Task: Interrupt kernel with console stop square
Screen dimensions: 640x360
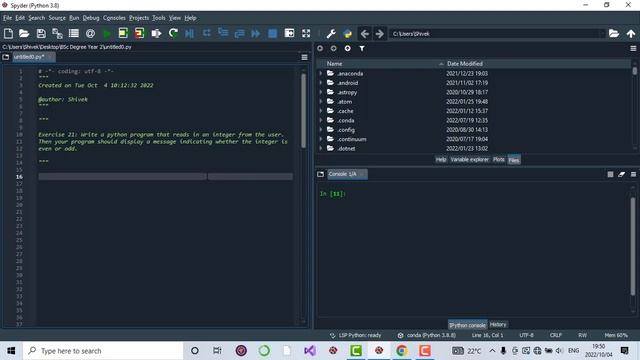Action: pos(610,174)
